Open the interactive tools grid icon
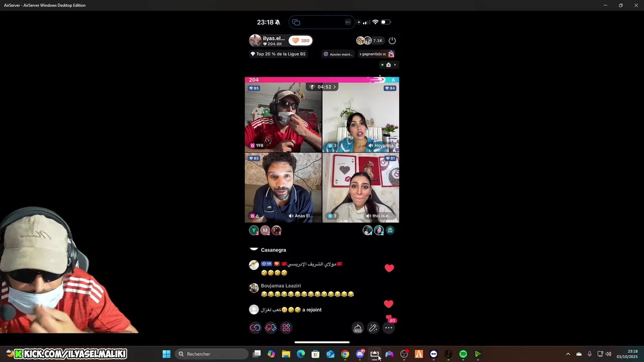 tap(286, 328)
